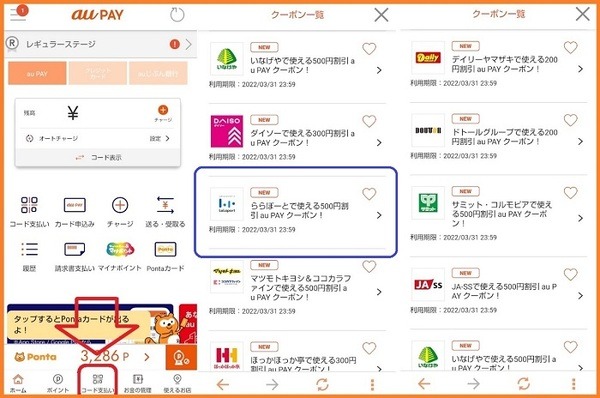Go forward in the middle coupon list toolbar

[272, 384]
